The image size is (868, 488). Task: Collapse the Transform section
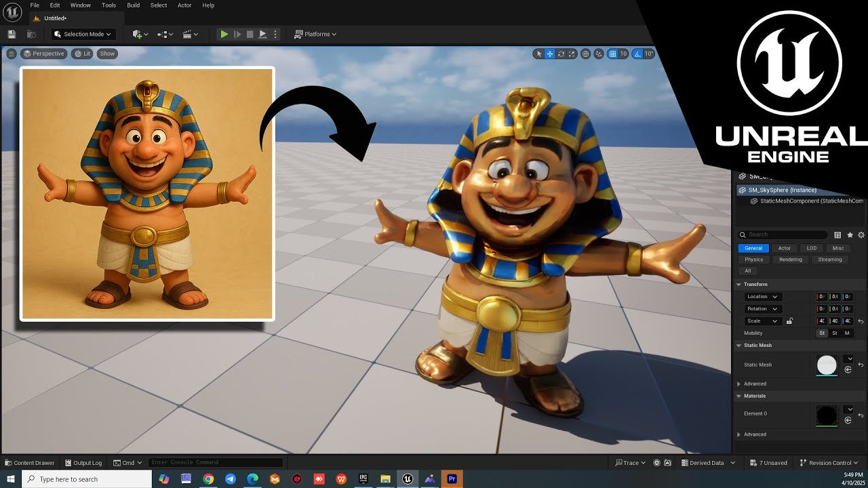click(739, 284)
